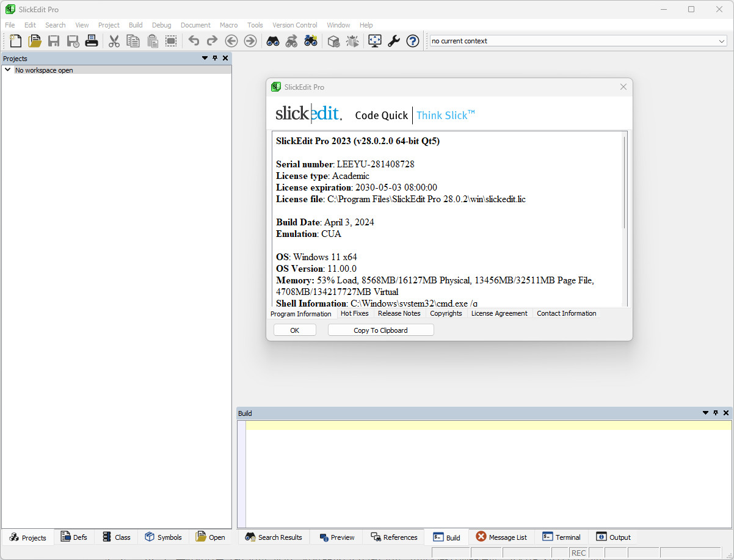Open the Build panel dropdown arrow menu

click(x=705, y=413)
